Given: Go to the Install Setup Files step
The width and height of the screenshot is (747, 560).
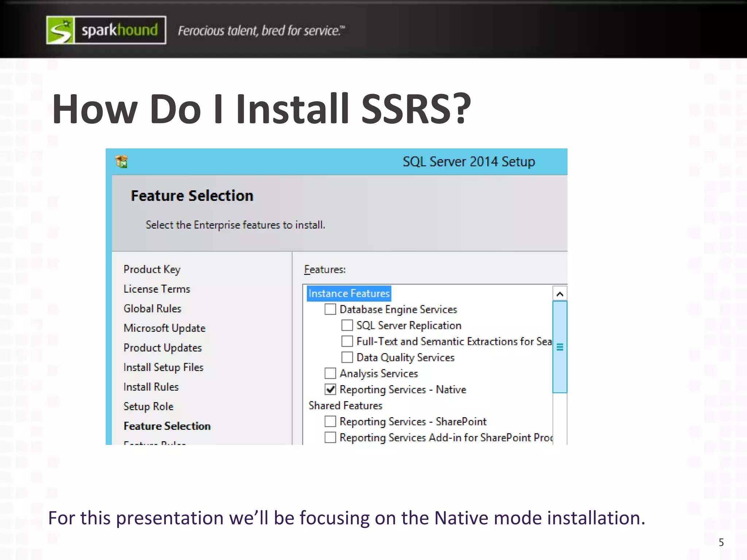Looking at the screenshot, I should pyautogui.click(x=163, y=367).
